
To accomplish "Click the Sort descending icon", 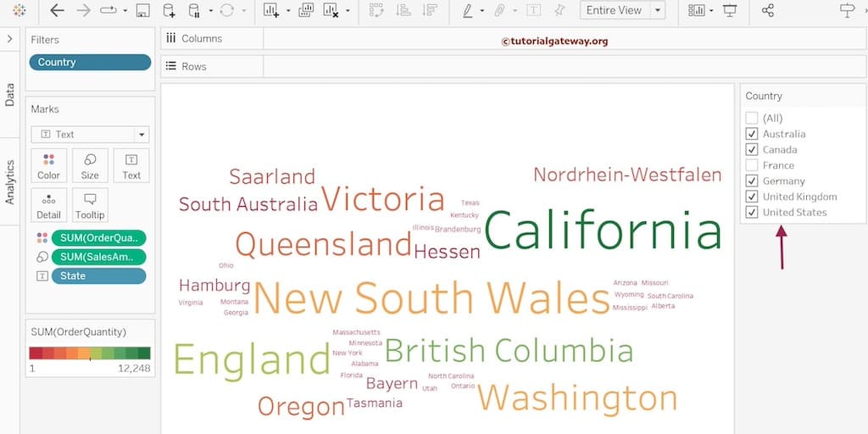I will [x=429, y=10].
